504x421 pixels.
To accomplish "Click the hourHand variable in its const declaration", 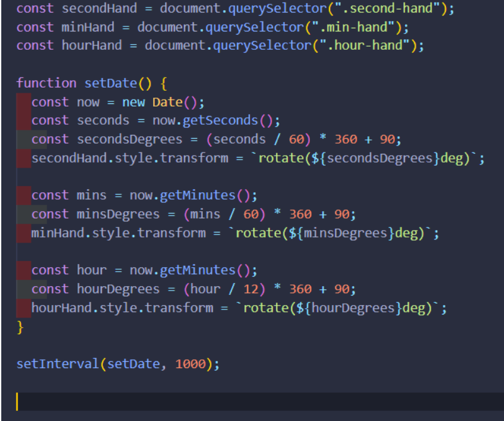I will coord(91,45).
